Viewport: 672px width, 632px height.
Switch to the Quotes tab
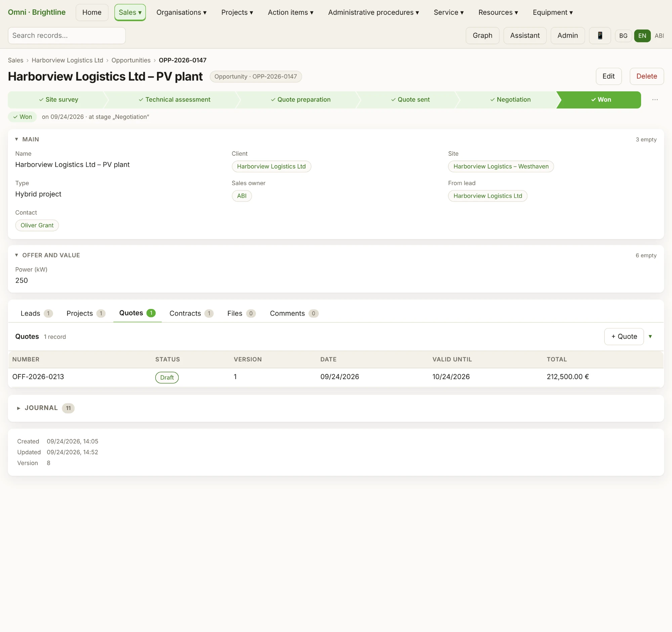pyautogui.click(x=137, y=313)
